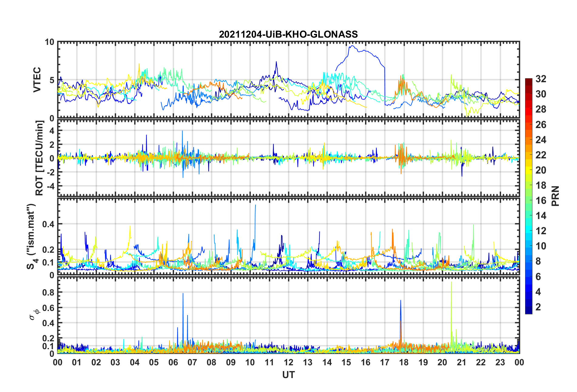Click the VTEC axis tick label 5

pyautogui.click(x=52, y=80)
